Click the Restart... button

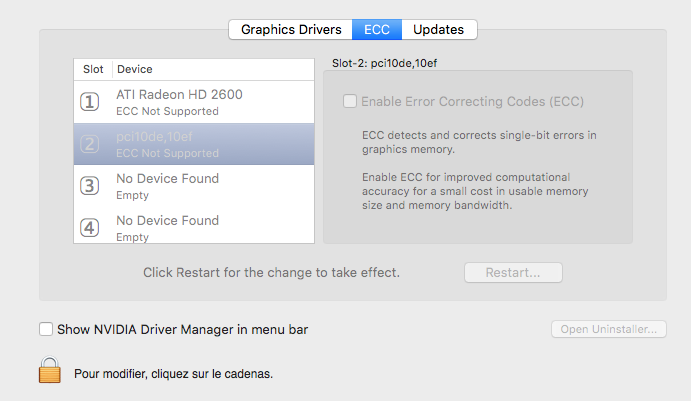click(513, 272)
